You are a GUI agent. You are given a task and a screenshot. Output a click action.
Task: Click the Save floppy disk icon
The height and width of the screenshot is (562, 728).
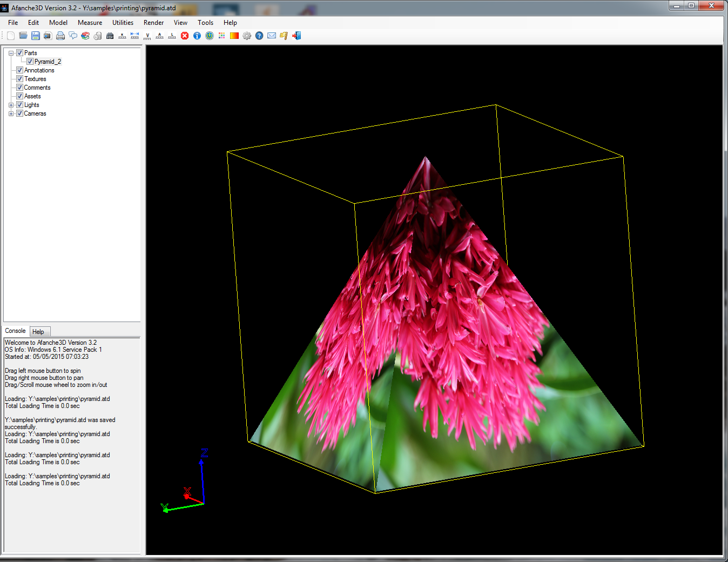pos(36,36)
